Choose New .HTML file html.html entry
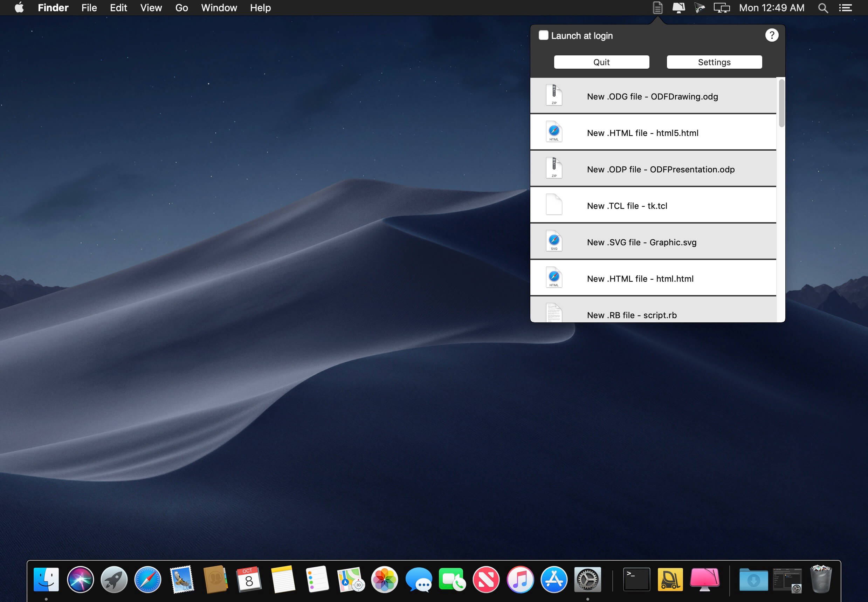 (x=640, y=279)
